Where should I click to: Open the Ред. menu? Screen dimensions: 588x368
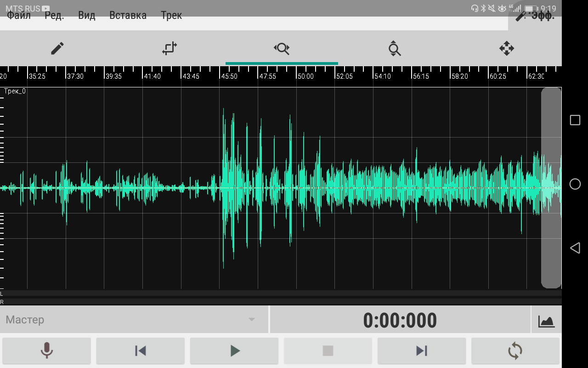click(x=54, y=16)
